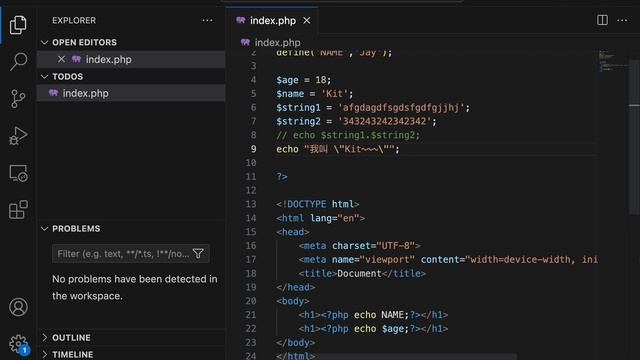The height and width of the screenshot is (360, 640).
Task: Click PHP file icon in breadcrumb
Action: coord(245,42)
